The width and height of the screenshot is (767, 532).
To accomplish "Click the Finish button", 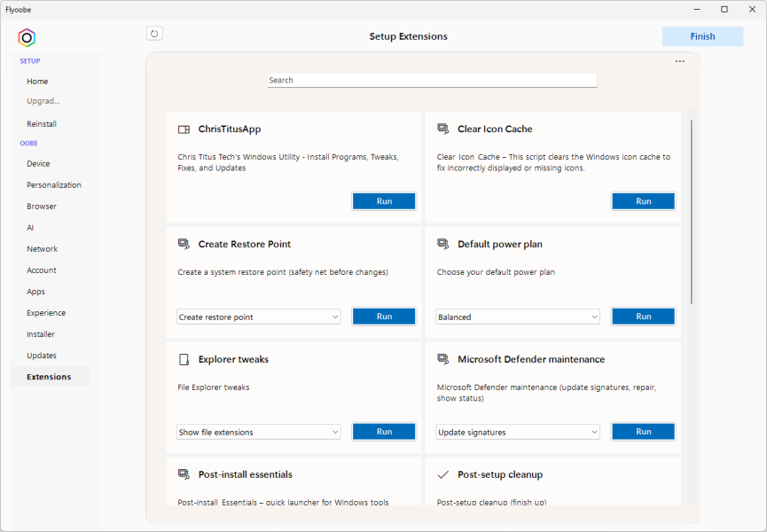I will pos(702,36).
